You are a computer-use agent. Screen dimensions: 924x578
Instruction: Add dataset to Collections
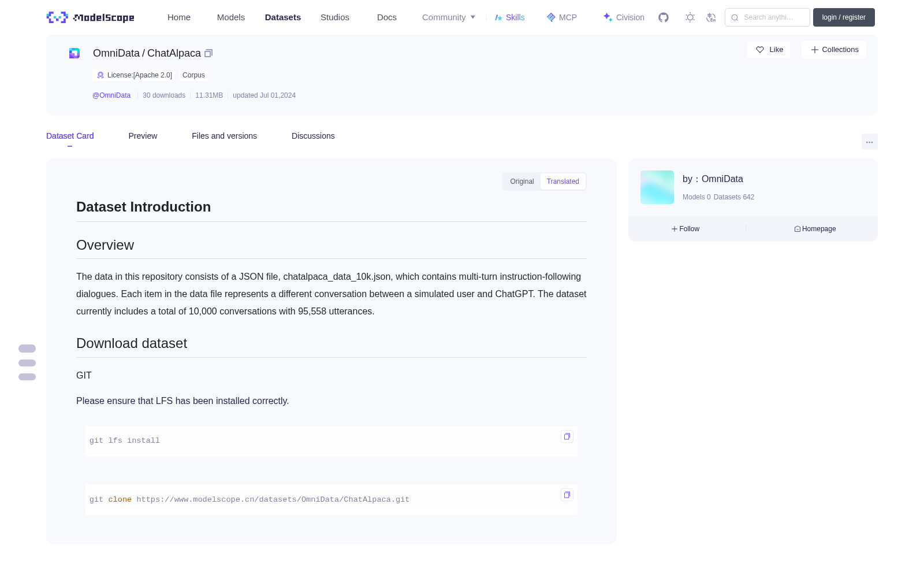click(834, 50)
